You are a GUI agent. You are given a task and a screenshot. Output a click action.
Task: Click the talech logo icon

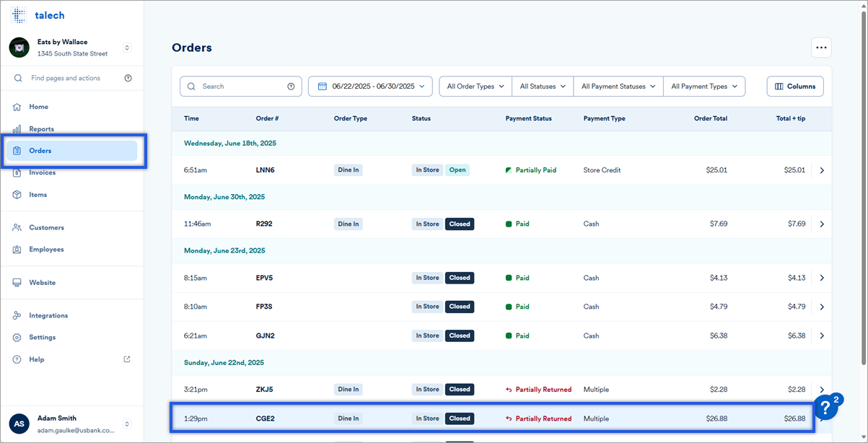19,15
